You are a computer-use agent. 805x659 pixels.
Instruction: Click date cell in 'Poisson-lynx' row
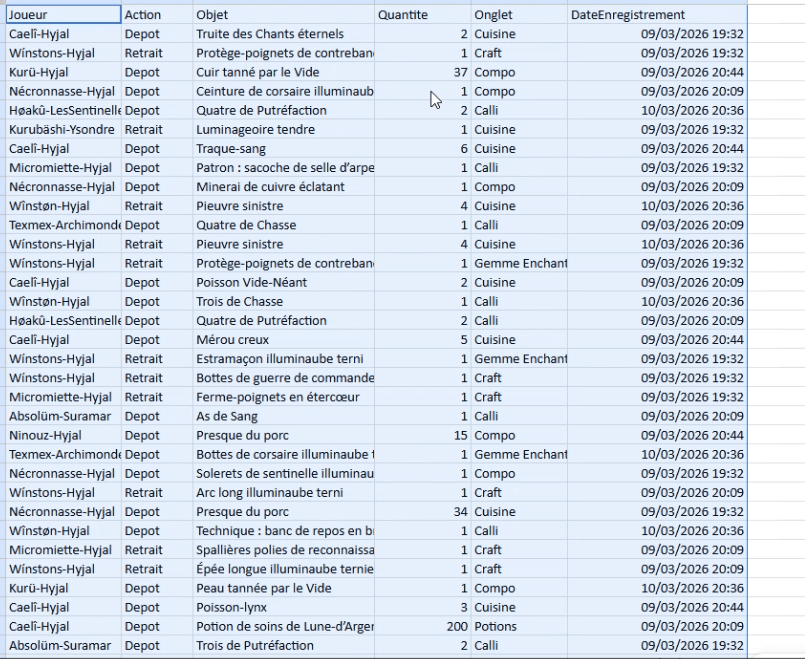click(x=658, y=607)
